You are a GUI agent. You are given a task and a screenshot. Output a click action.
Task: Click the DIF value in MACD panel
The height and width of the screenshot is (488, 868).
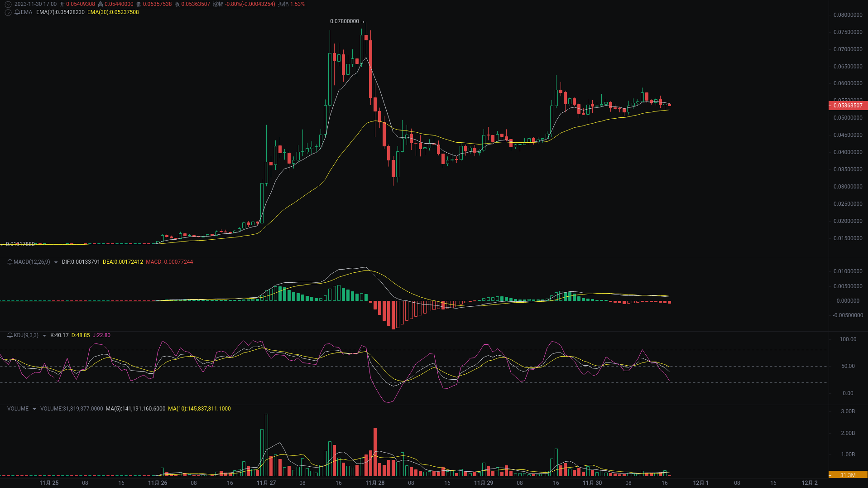point(81,262)
